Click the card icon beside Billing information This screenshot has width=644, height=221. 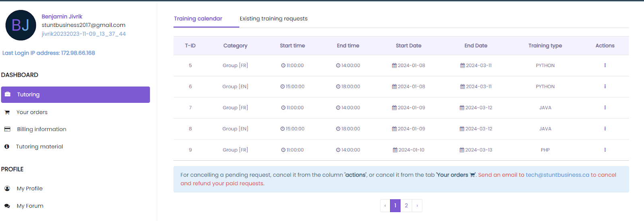click(x=7, y=129)
